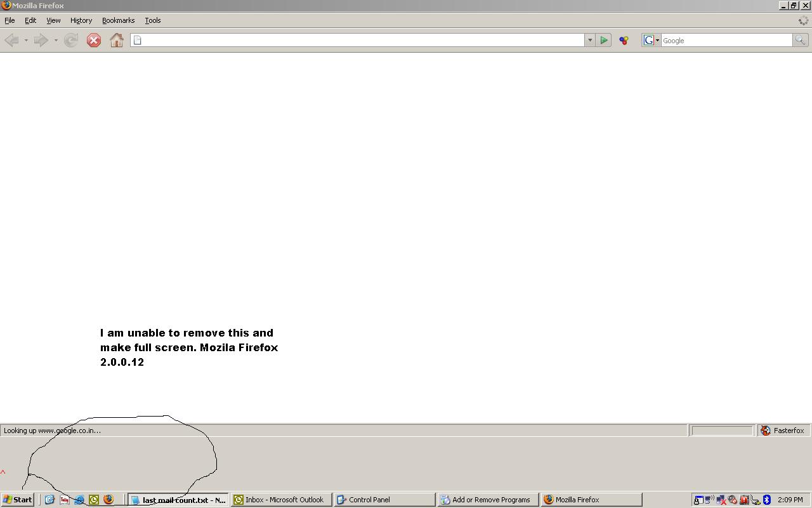Click the search magnifier button

click(x=800, y=41)
